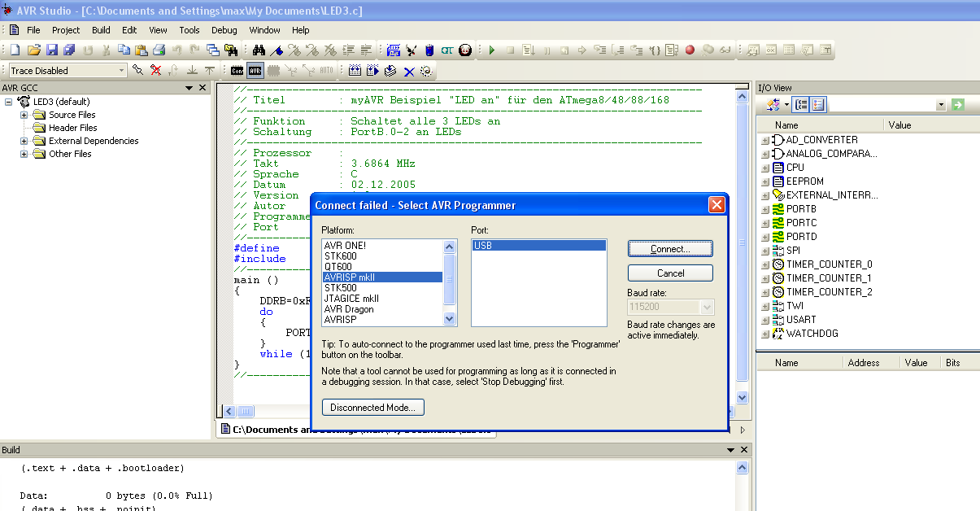Open the Debug menu
Viewport: 980px width, 511px height.
(224, 30)
